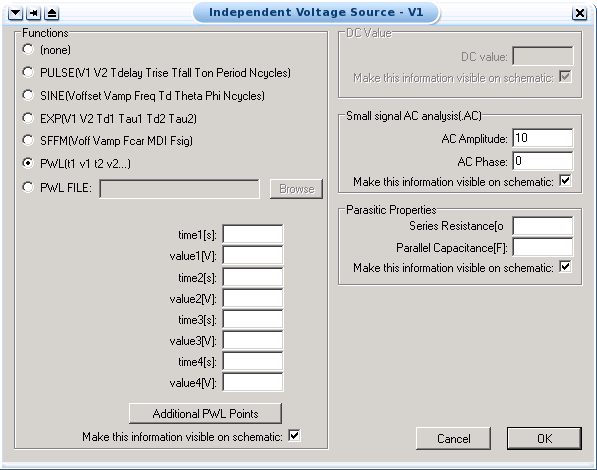Click the time3[s] input field
Viewport: 597px width, 470px height.
[253, 319]
